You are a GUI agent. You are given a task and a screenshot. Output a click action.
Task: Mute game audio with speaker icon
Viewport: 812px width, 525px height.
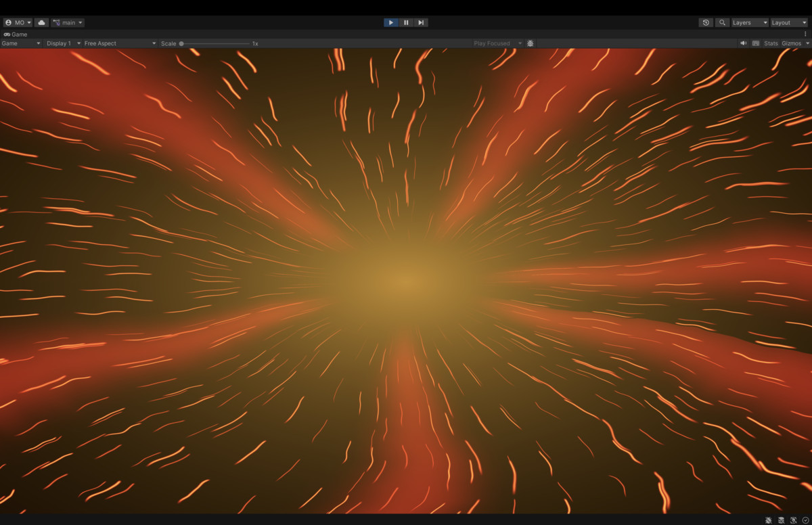[744, 43]
